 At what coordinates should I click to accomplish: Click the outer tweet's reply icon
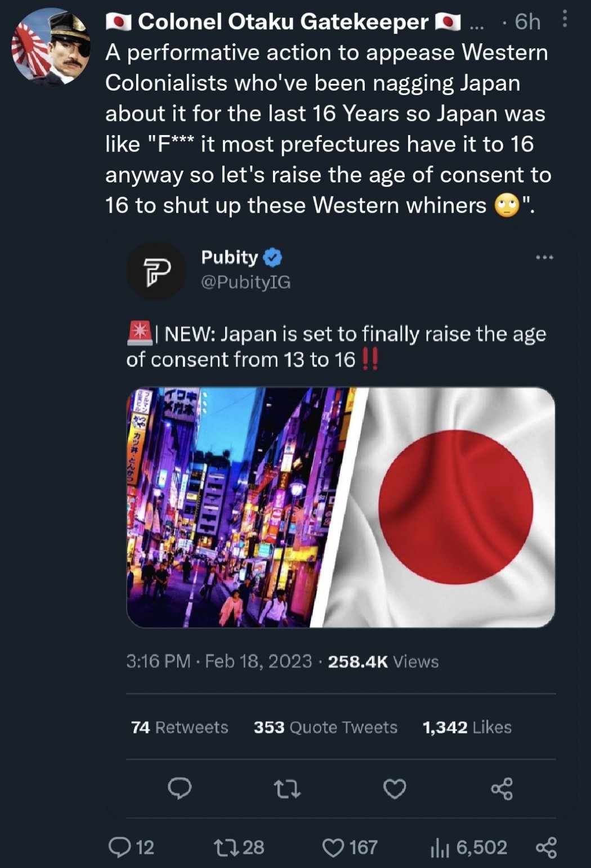[x=119, y=847]
